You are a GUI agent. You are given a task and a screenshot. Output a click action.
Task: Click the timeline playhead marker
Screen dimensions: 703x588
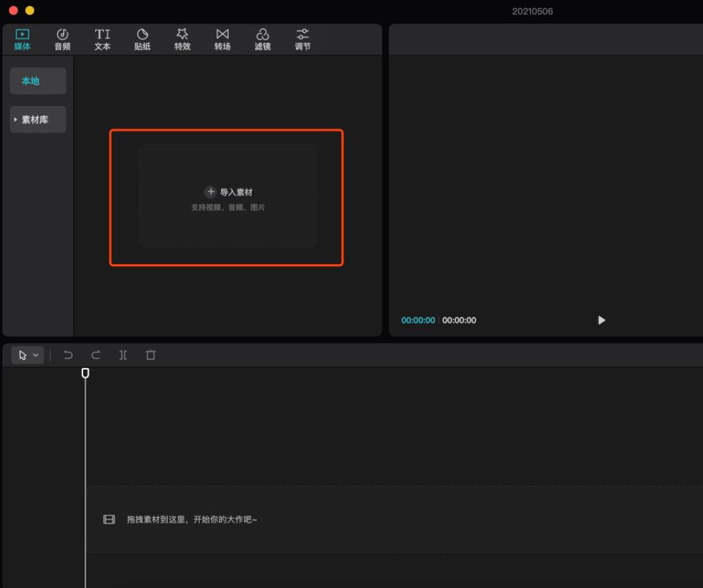85,373
